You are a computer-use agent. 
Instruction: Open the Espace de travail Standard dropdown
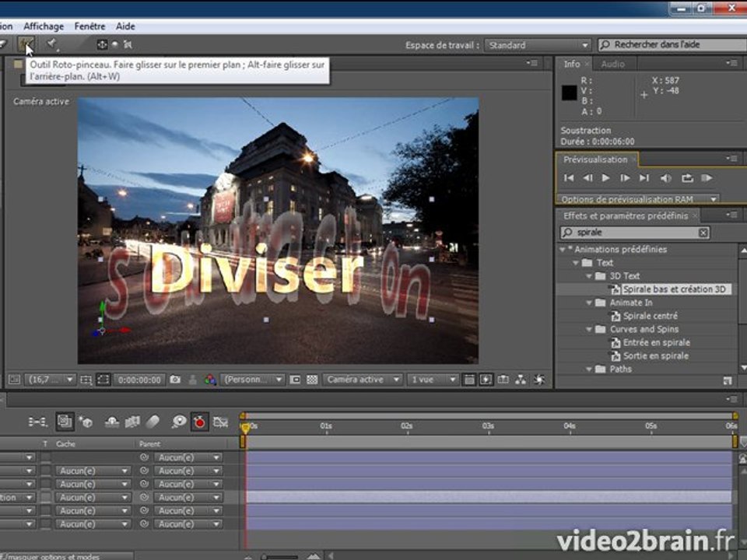[538, 45]
